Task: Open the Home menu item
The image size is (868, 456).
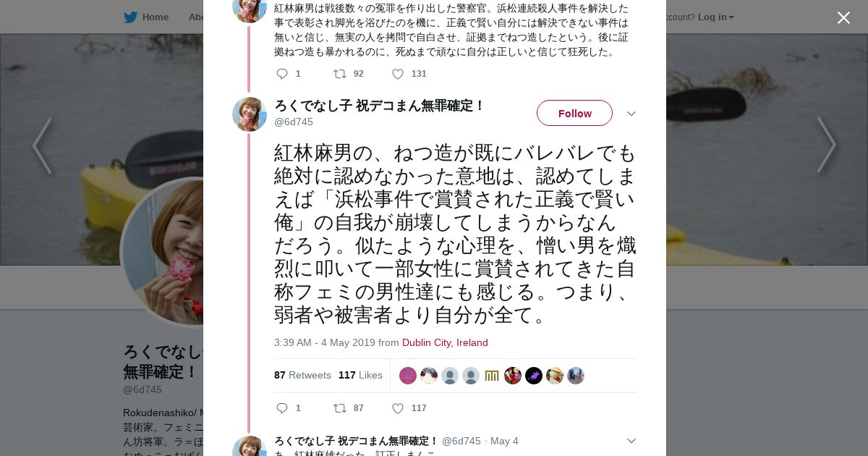Action: [x=155, y=17]
